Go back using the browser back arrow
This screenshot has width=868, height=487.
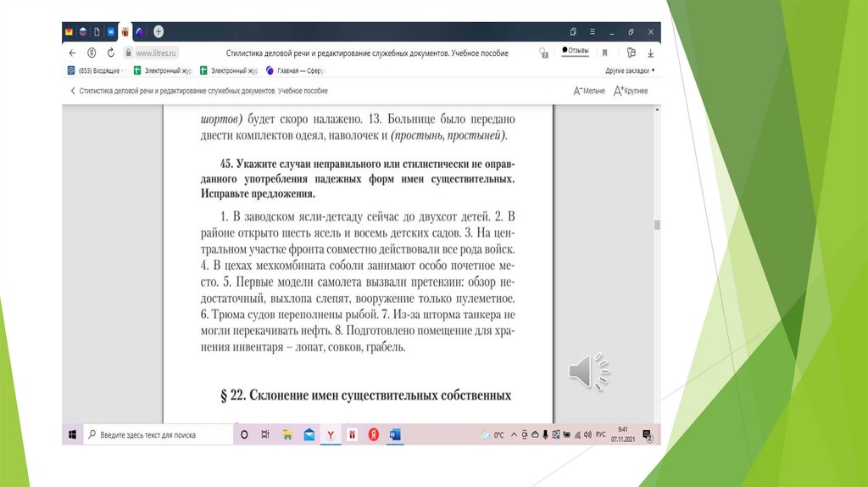74,53
